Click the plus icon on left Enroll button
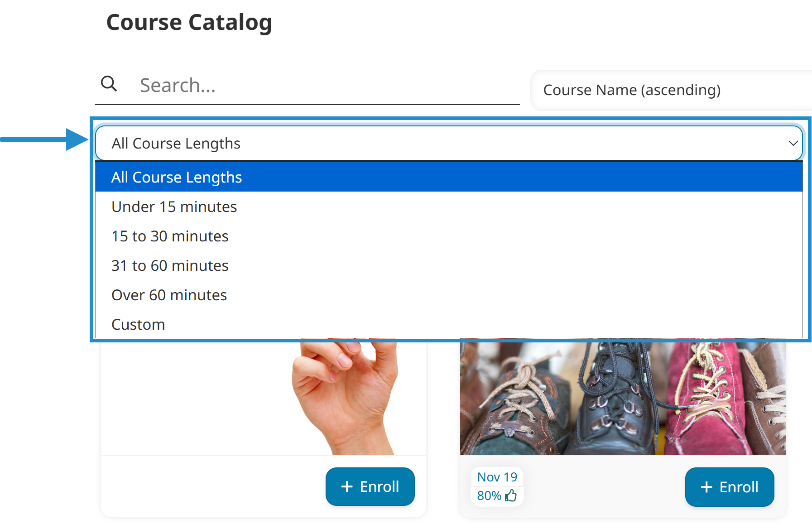812x524 pixels. (347, 486)
